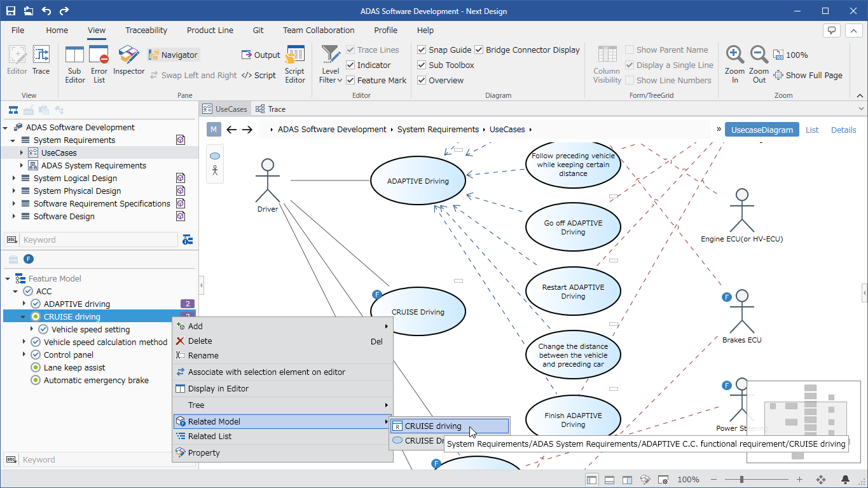The image size is (868, 488).
Task: Show the Output pane
Action: [x=261, y=55]
